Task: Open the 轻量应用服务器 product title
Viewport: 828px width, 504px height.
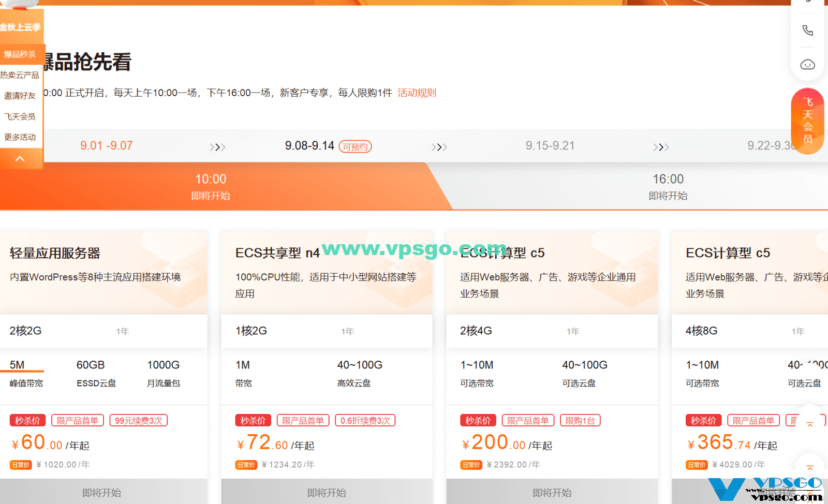Action: (x=55, y=253)
